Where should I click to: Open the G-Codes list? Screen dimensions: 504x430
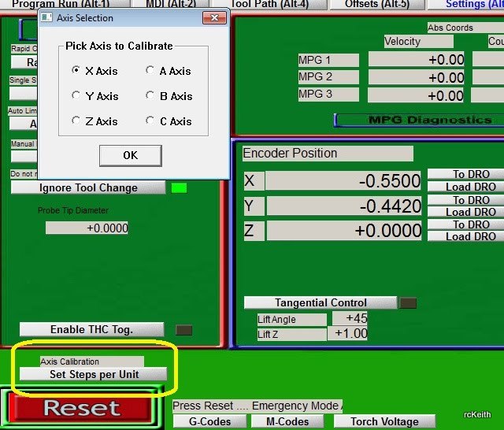click(x=209, y=421)
